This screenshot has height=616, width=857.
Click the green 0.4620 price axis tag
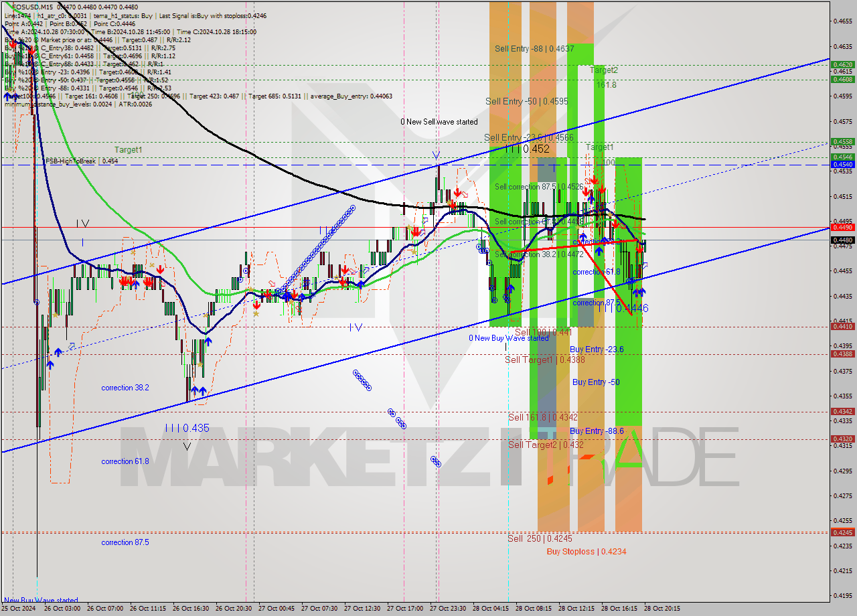point(842,65)
